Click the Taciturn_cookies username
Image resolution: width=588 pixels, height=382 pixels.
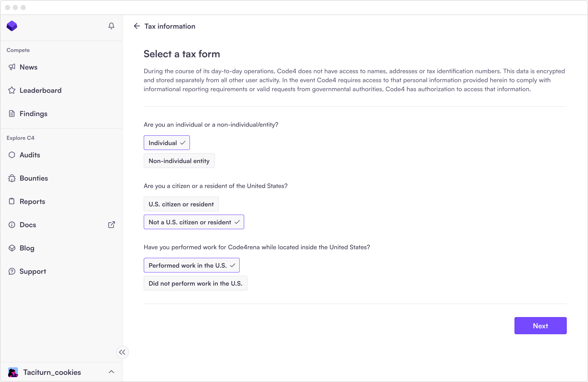pos(52,372)
